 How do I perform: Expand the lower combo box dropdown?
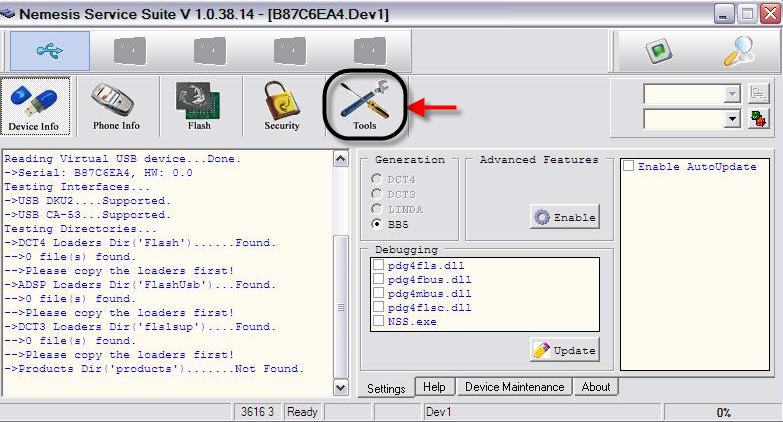tap(732, 119)
